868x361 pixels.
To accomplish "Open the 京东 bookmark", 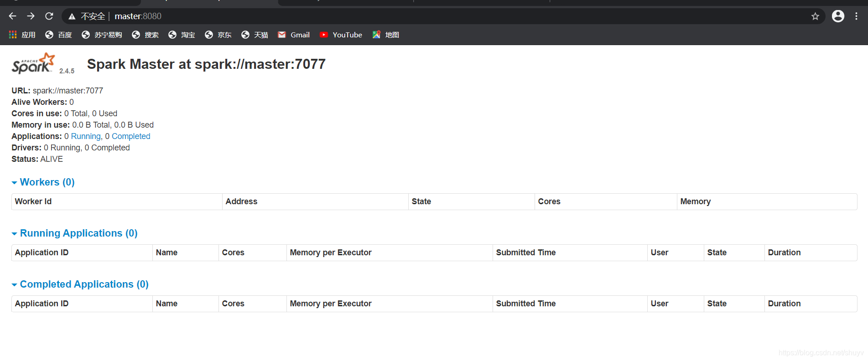I will click(x=218, y=35).
